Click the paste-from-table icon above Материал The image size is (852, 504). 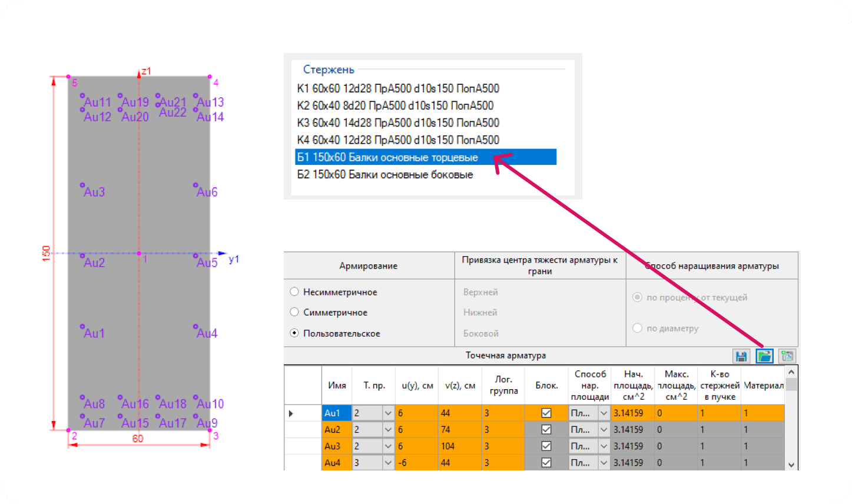tap(787, 356)
